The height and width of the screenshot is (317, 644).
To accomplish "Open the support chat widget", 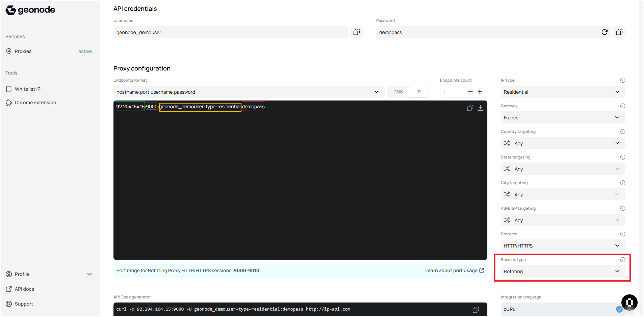I will click(x=629, y=302).
